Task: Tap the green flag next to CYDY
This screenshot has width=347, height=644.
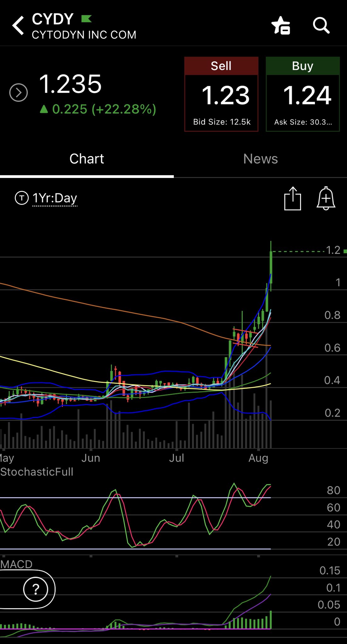Action: click(86, 19)
